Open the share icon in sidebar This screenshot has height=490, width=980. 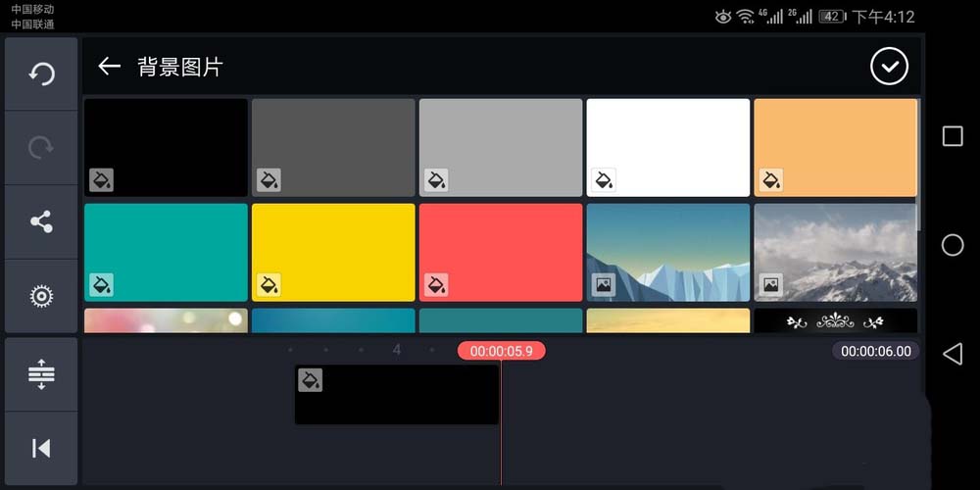(41, 221)
